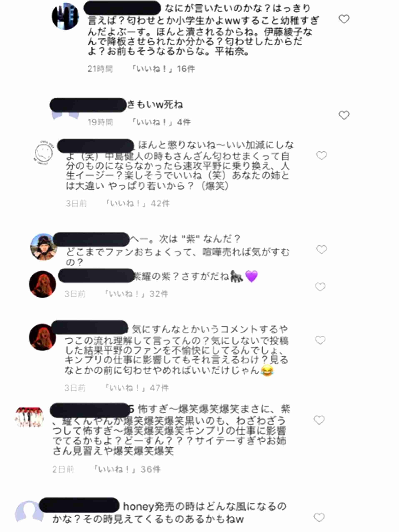Tap heart beside きもいw死ね comment
The image size is (399, 532).
point(344,115)
